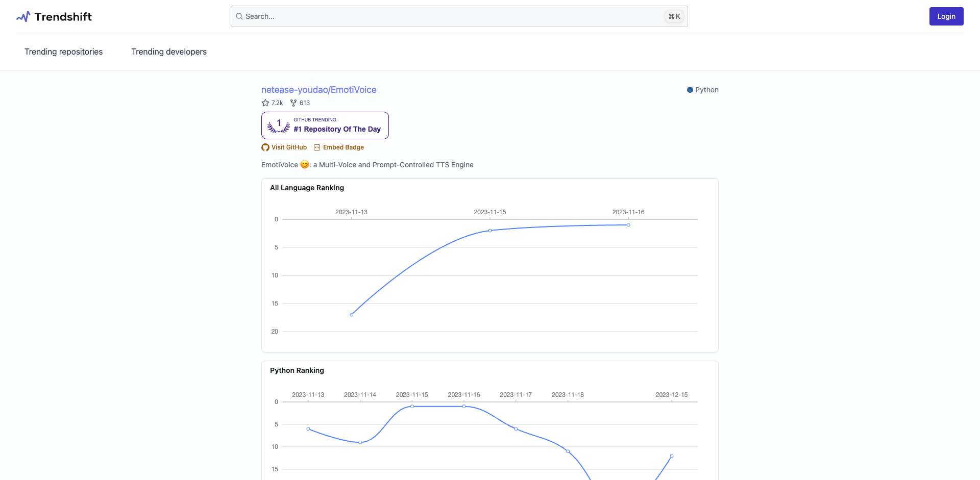Open Trending developers tab
The width and height of the screenshot is (980, 480).
pos(169,52)
